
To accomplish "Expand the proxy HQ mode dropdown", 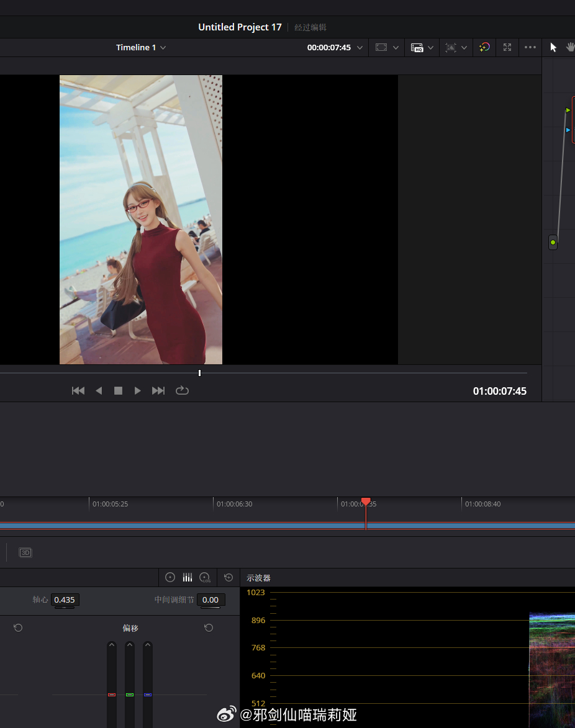I will coord(430,48).
